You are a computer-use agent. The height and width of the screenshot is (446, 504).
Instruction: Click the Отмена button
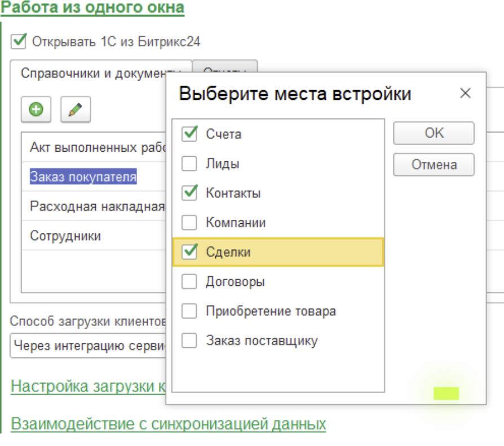coord(434,165)
